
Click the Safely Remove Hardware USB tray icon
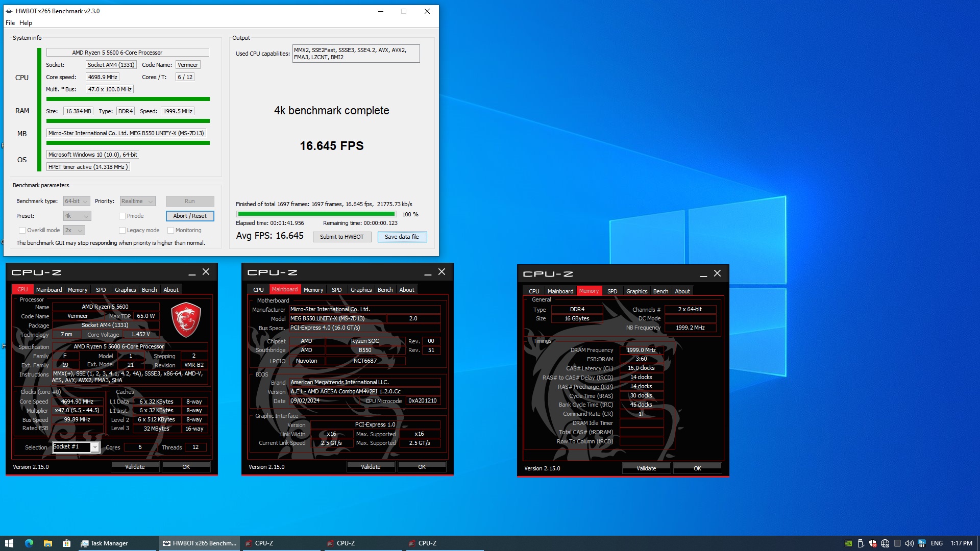pyautogui.click(x=861, y=543)
